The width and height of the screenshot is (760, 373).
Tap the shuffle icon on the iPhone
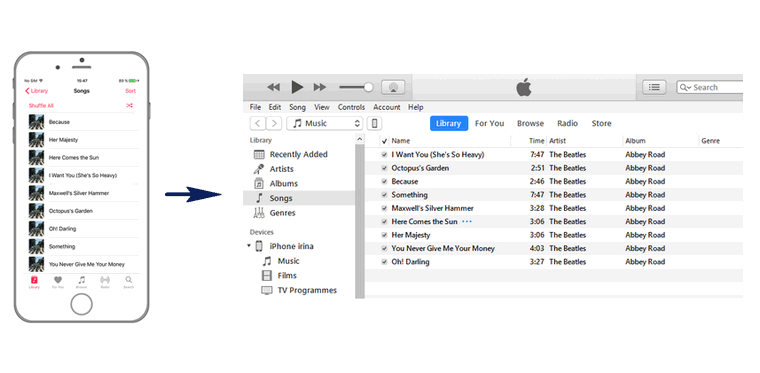click(x=129, y=106)
